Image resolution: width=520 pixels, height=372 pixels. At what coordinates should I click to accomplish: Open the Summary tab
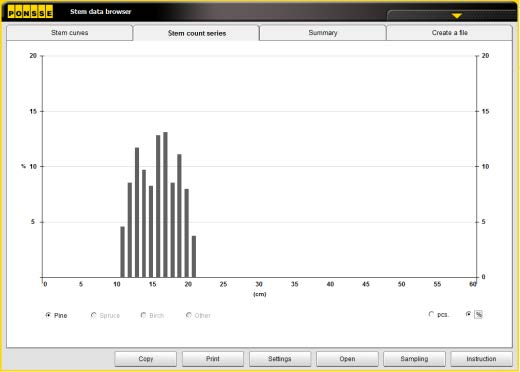(323, 33)
